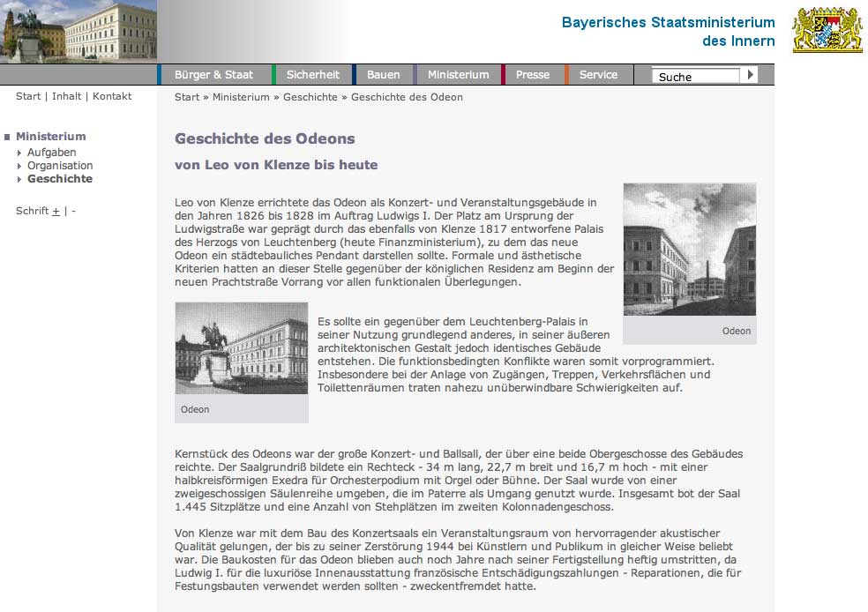Viewport: 868px width, 612px height.
Task: Open the Odeon engraving image on the right
Action: click(689, 250)
